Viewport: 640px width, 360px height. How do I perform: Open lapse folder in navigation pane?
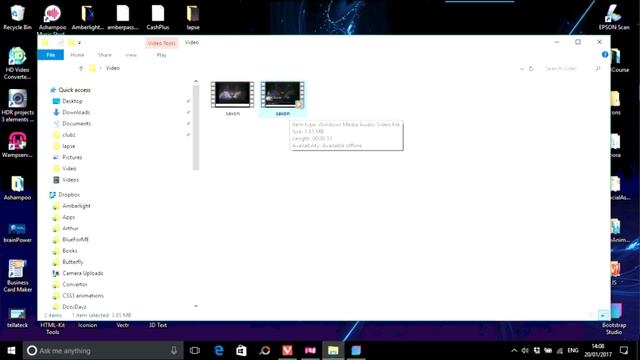(x=69, y=146)
